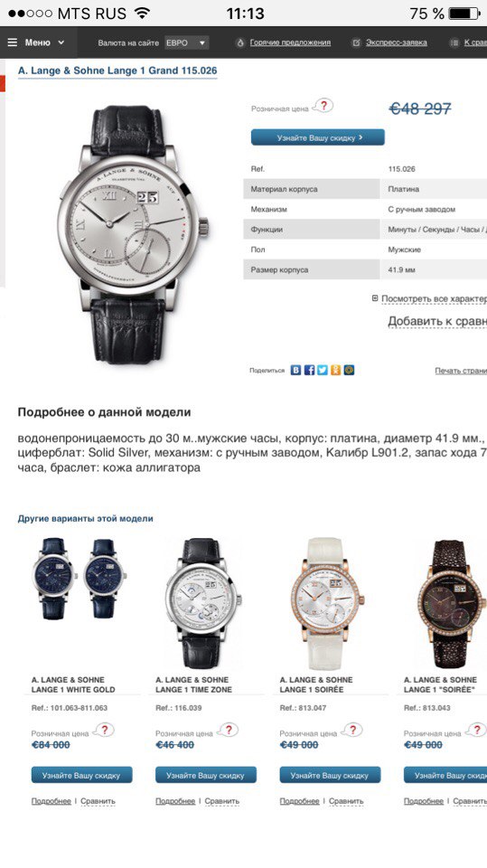Open the ЕВРО currency dropdown
The image size is (487, 868).
point(186,42)
